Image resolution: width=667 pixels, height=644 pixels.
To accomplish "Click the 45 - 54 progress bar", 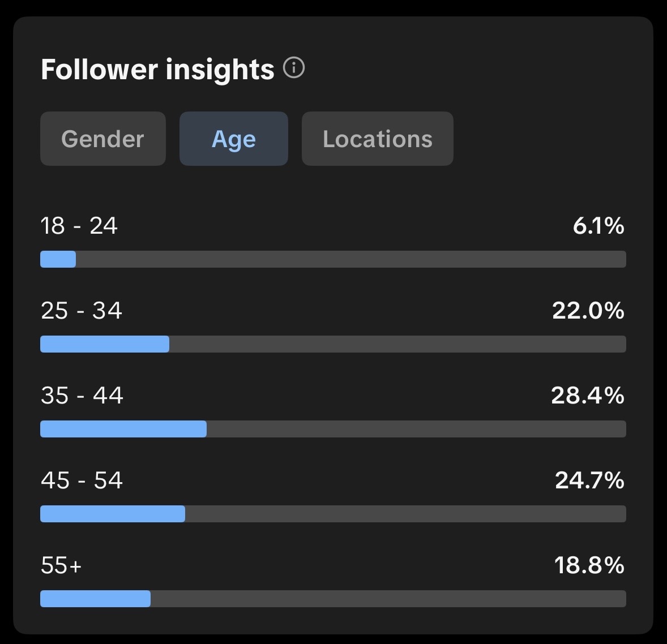I will click(x=333, y=514).
